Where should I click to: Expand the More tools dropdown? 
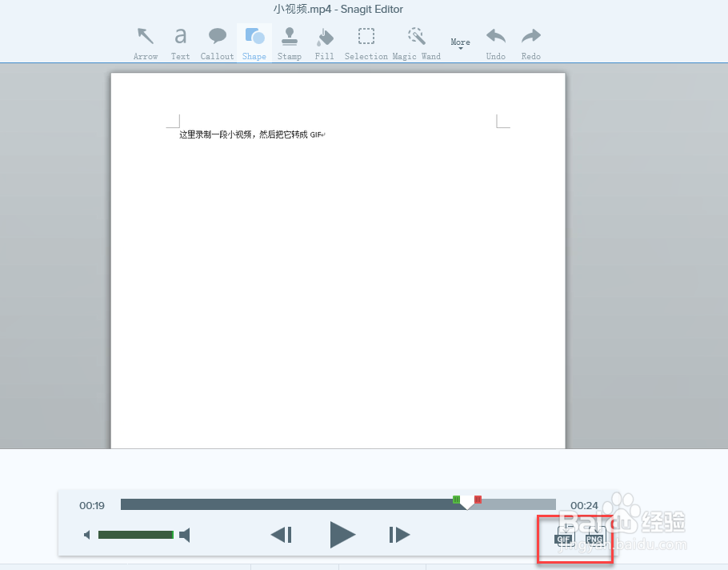(460, 43)
